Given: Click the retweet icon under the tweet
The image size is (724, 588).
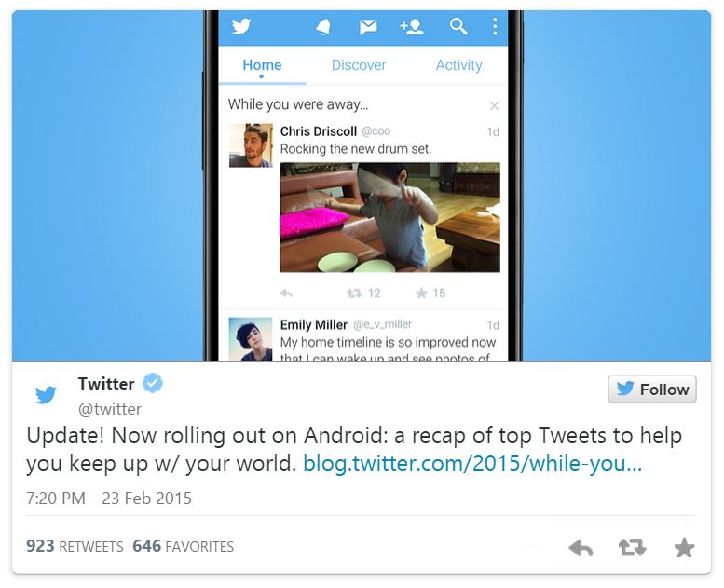Looking at the screenshot, I should click(632, 548).
